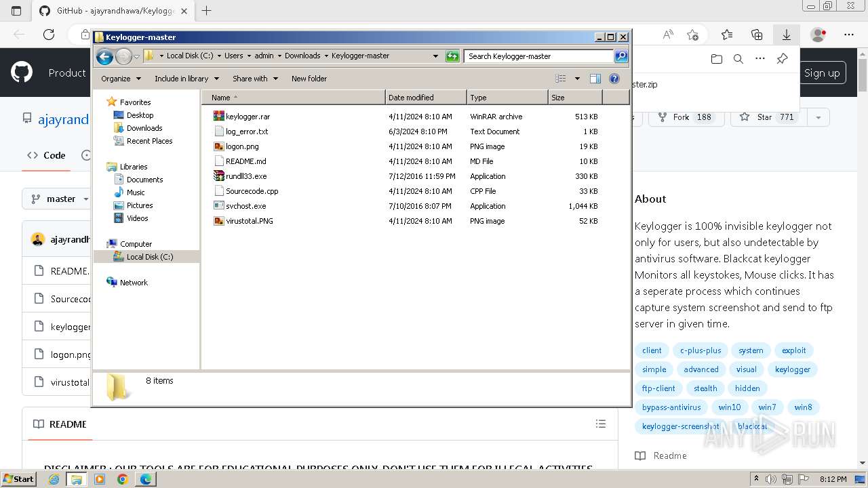This screenshot has height=488, width=868.
Task: Star the repository on GitHub
Action: coord(767,117)
